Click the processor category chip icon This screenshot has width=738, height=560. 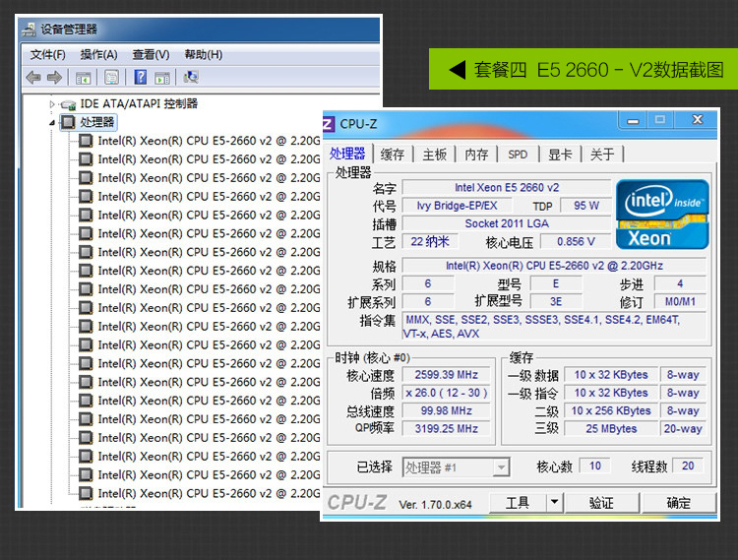coord(68,122)
